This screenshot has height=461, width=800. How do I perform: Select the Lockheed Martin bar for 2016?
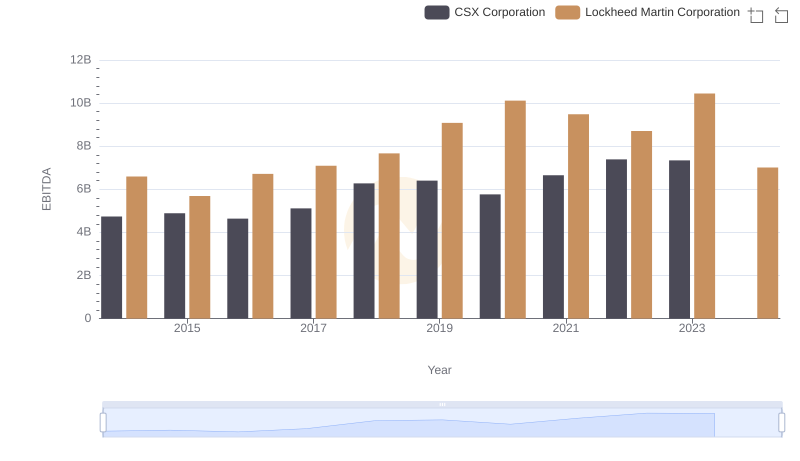point(263,246)
